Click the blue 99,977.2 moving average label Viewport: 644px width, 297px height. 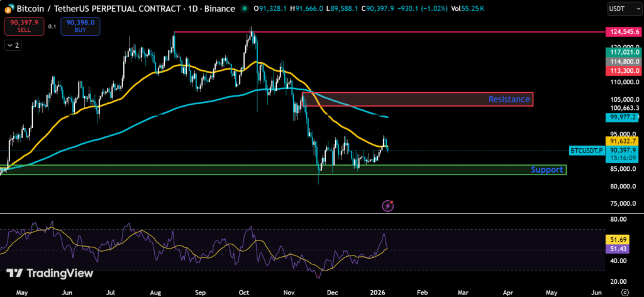pyautogui.click(x=623, y=117)
